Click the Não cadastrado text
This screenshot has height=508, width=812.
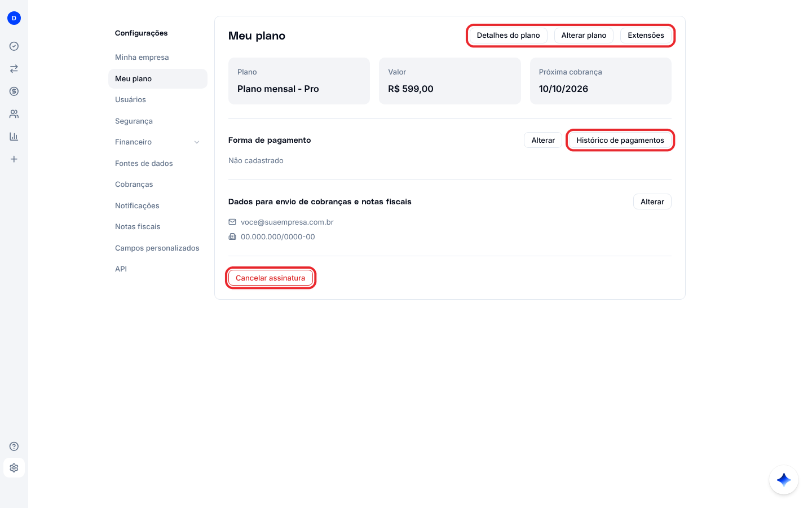tap(256, 161)
